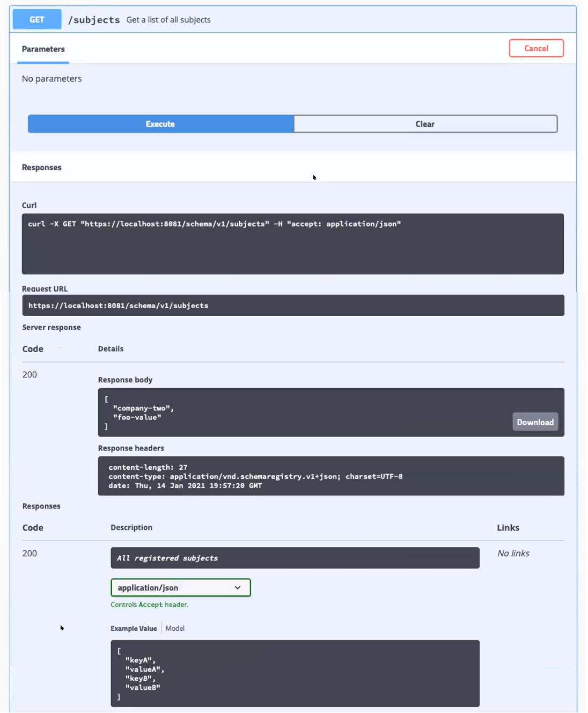The height and width of the screenshot is (713, 588).
Task: Switch to the Example Value tab
Action: click(134, 628)
